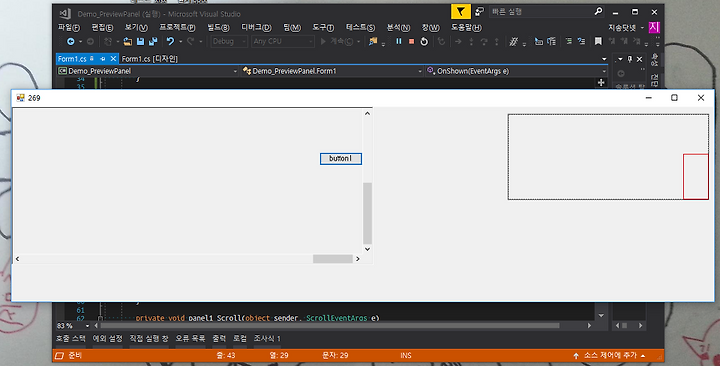Open the 도구(T) menu
This screenshot has height=366, width=720.
[x=323, y=28]
